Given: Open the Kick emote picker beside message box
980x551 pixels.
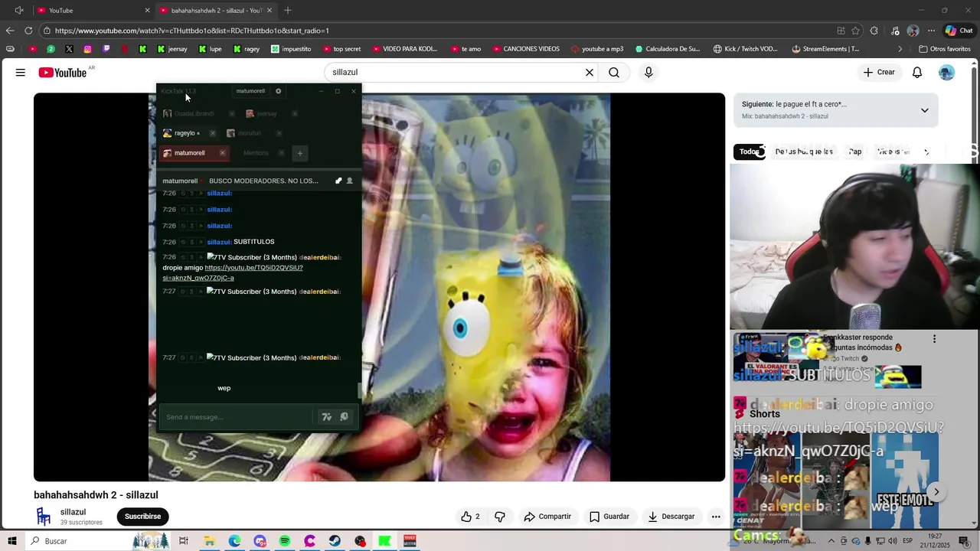Looking at the screenshot, I should pos(345,417).
